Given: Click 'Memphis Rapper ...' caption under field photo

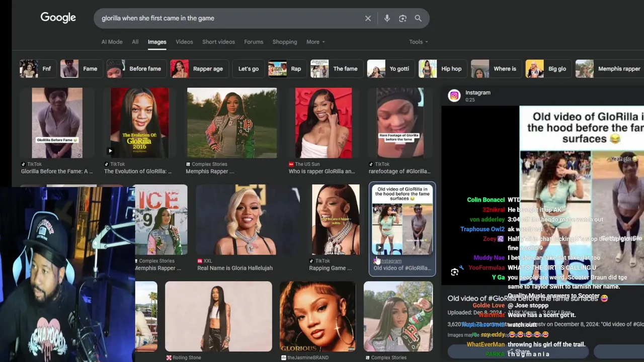Looking at the screenshot, I should [210, 171].
